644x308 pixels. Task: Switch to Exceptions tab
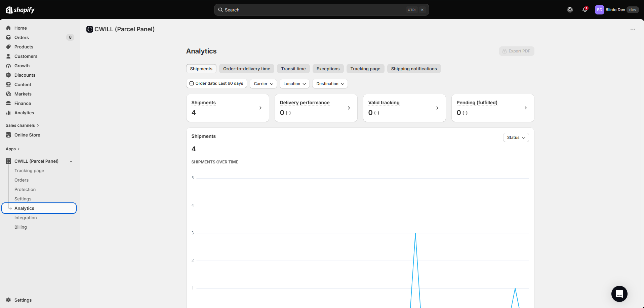point(328,69)
